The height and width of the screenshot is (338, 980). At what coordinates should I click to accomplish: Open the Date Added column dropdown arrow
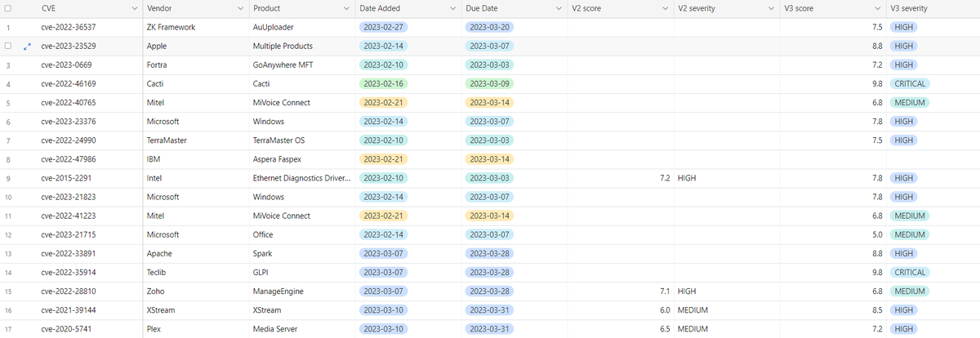(452, 8)
